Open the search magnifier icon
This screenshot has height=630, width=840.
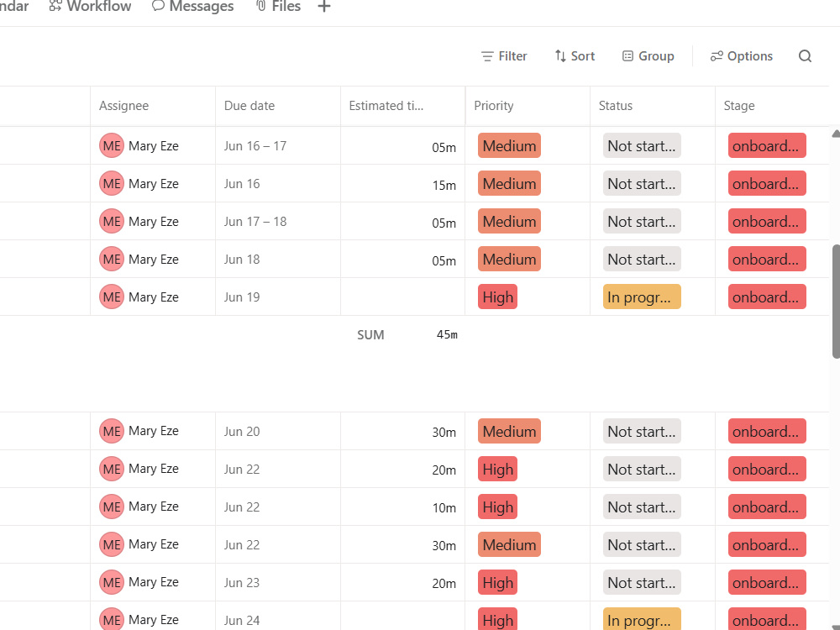coord(805,56)
